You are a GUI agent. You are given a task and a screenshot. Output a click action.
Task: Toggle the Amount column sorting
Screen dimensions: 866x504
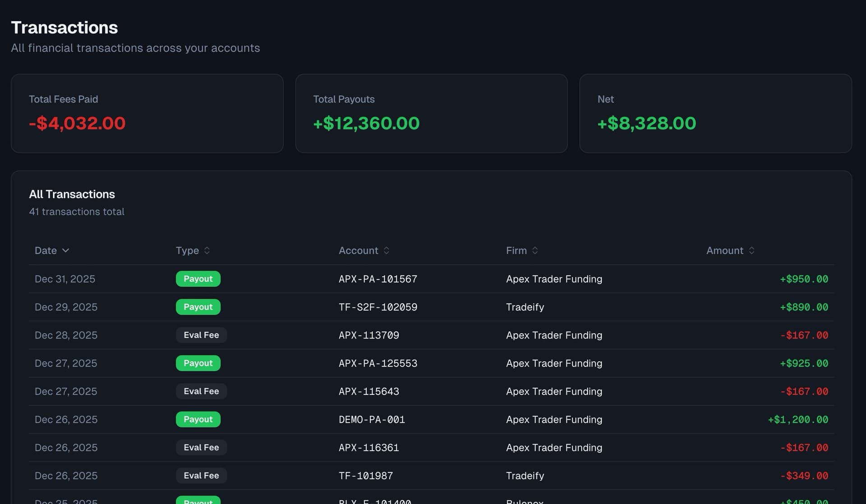pos(731,250)
